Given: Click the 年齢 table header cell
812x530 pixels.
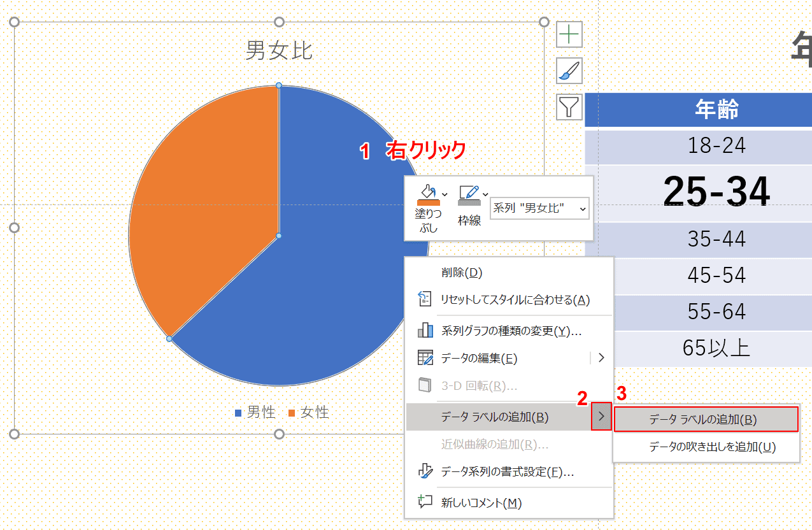Looking at the screenshot, I should click(x=698, y=110).
